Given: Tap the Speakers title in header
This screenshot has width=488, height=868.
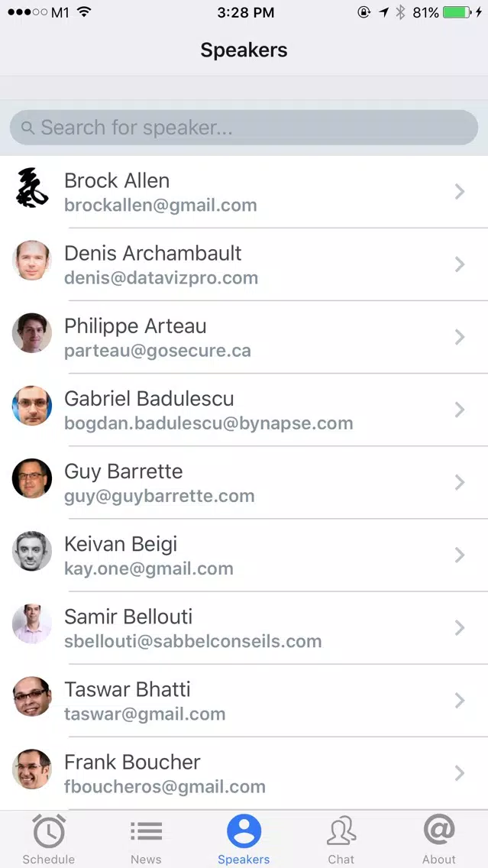Looking at the screenshot, I should (x=244, y=50).
